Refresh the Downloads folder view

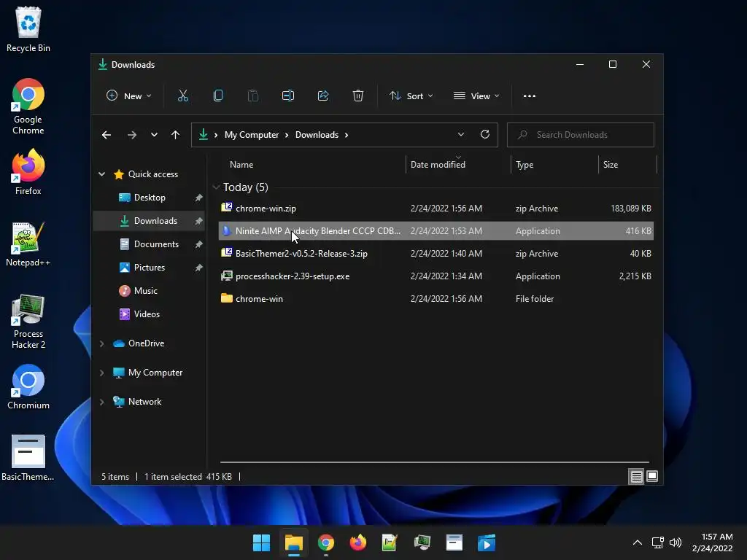pyautogui.click(x=485, y=134)
